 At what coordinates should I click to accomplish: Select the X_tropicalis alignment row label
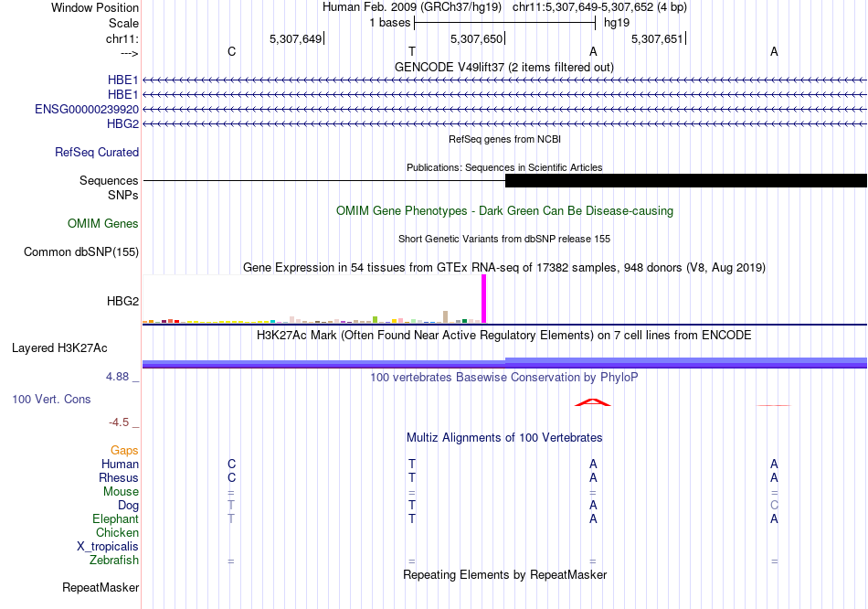pos(108,547)
